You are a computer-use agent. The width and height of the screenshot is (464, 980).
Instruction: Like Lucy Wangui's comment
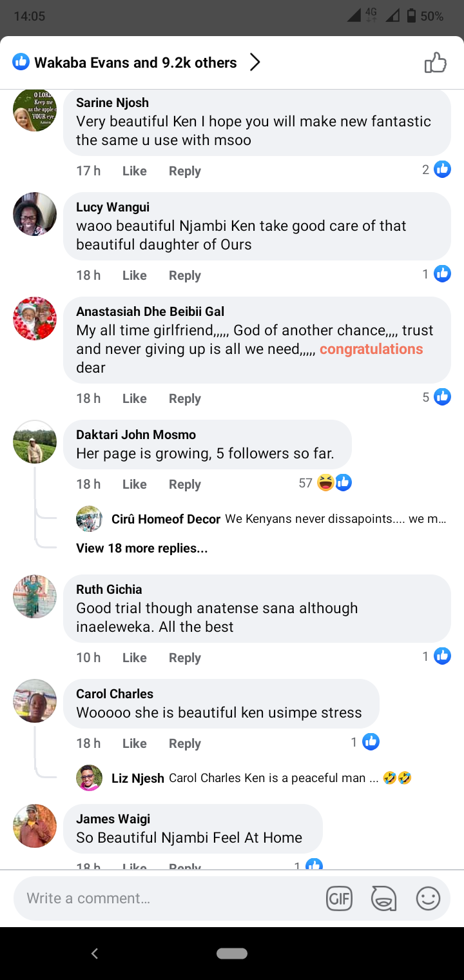pos(134,275)
